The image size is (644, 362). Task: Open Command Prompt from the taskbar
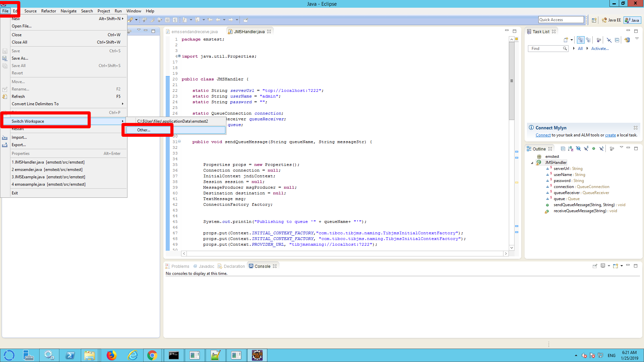[x=174, y=355]
